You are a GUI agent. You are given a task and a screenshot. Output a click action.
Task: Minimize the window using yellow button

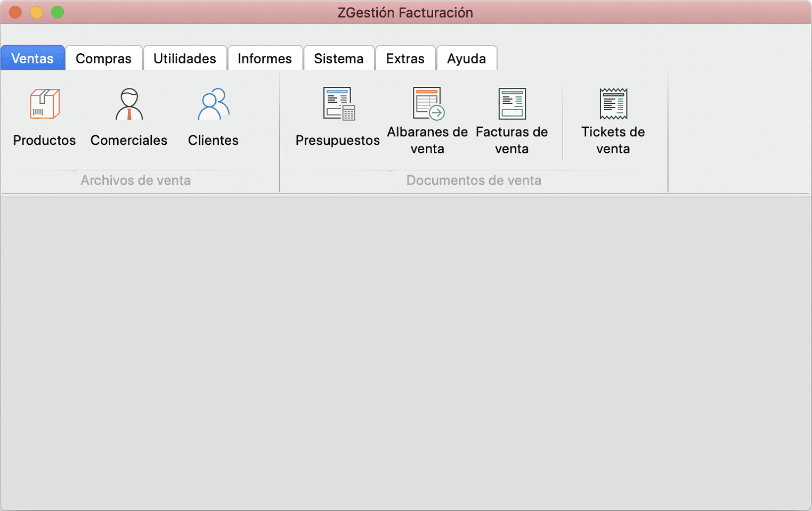(x=36, y=12)
